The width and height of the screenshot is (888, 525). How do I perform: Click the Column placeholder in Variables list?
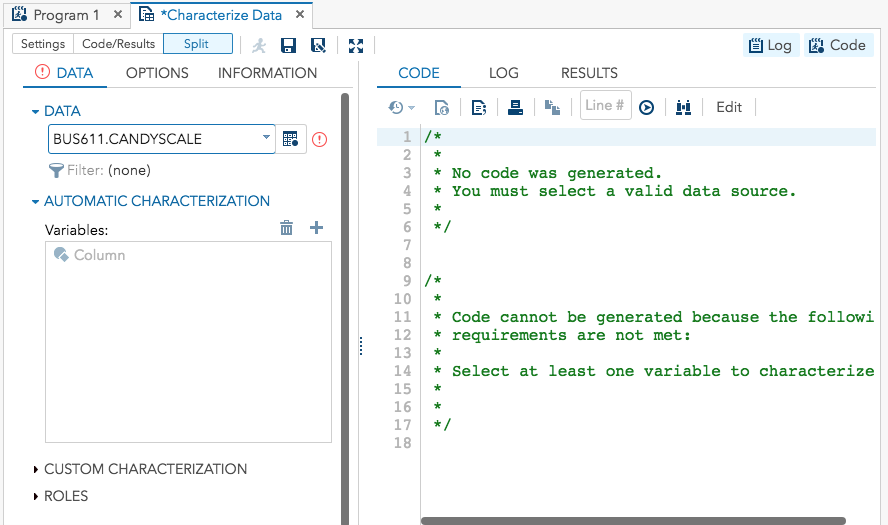point(89,255)
